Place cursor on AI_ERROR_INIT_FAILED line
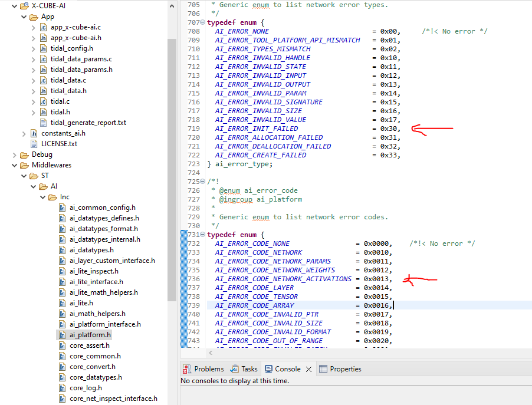Screen dimensions: 532x405 tap(256, 129)
